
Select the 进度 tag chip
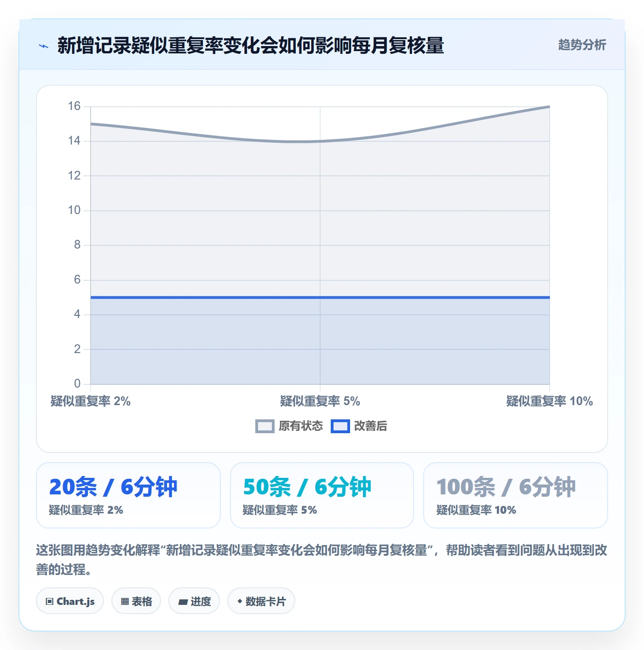[x=194, y=601]
